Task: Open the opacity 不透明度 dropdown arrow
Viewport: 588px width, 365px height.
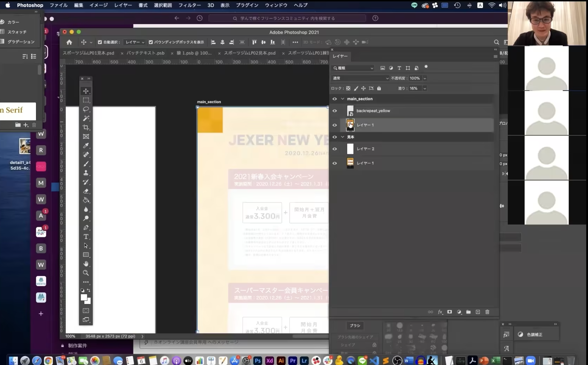Action: click(x=425, y=78)
